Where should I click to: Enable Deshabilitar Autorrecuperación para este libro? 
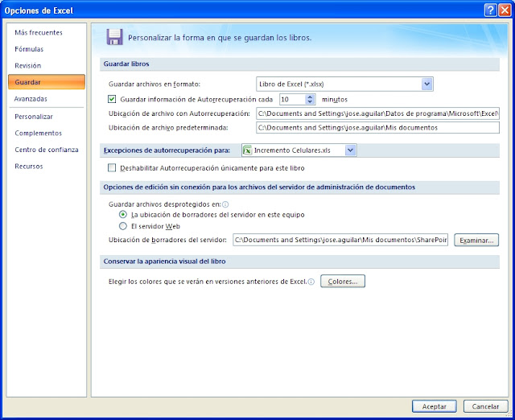112,168
